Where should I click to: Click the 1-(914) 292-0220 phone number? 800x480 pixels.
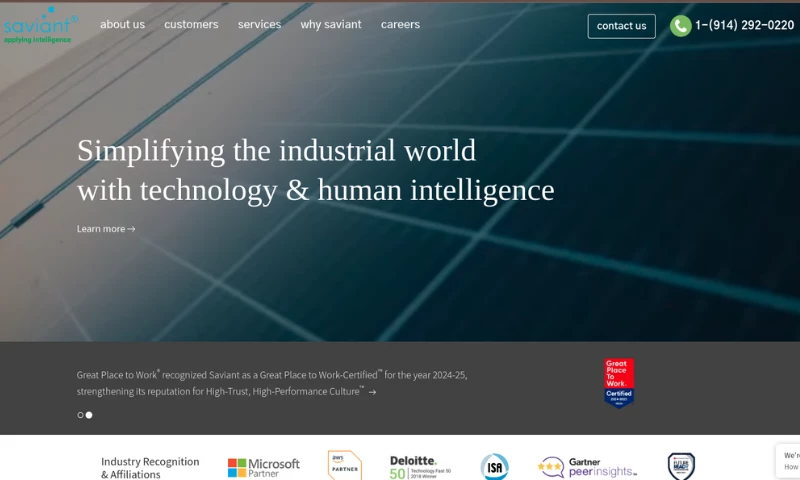[x=744, y=26]
